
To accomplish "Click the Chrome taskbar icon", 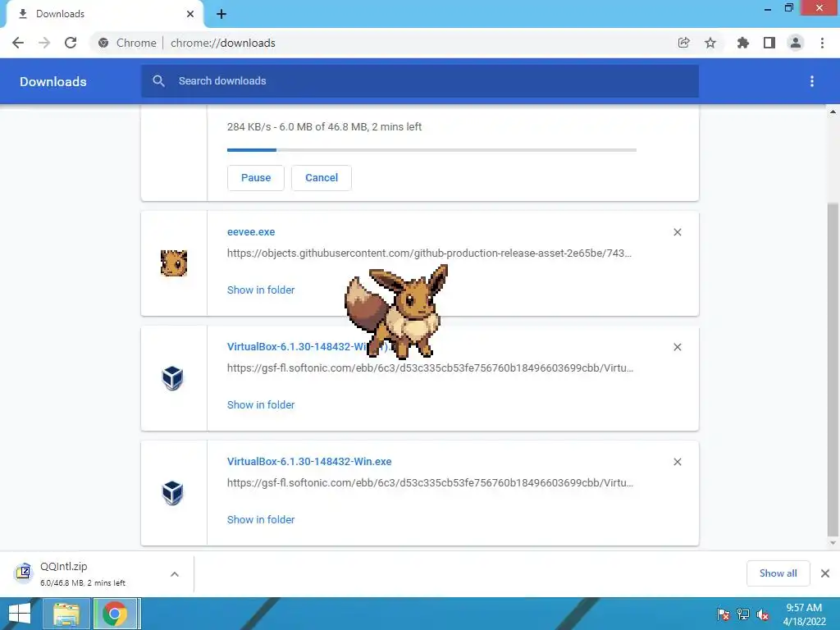I will [x=116, y=614].
